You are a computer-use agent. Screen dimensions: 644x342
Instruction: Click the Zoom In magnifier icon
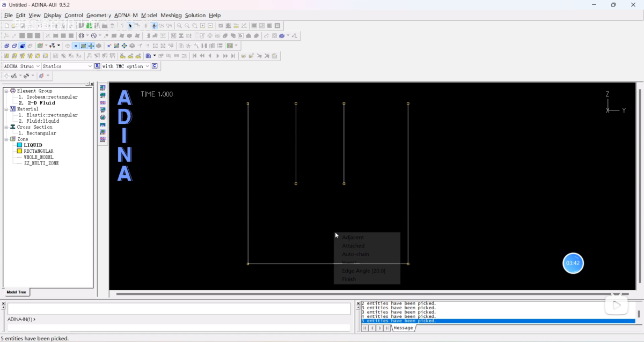click(x=179, y=26)
